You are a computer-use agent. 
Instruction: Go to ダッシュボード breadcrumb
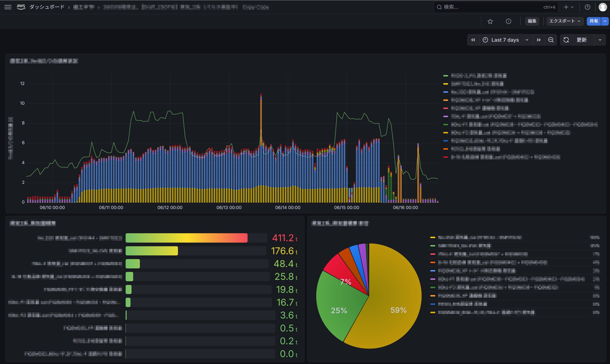tap(47, 7)
